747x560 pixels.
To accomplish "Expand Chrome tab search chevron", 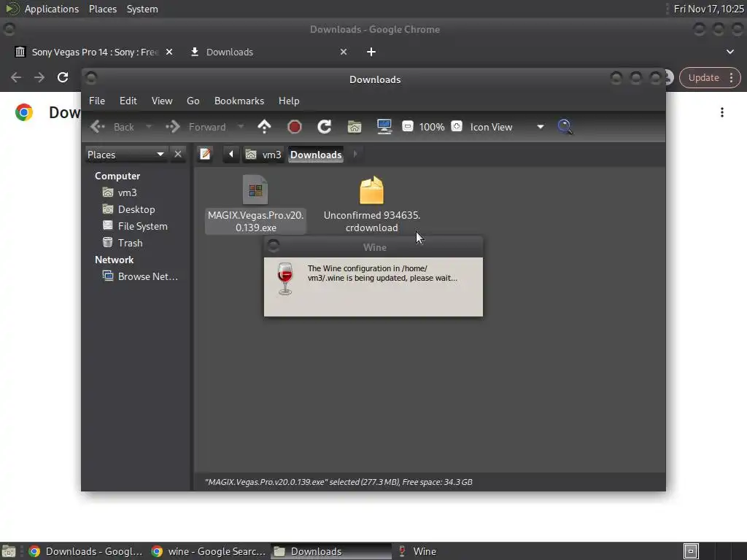I will 729,52.
